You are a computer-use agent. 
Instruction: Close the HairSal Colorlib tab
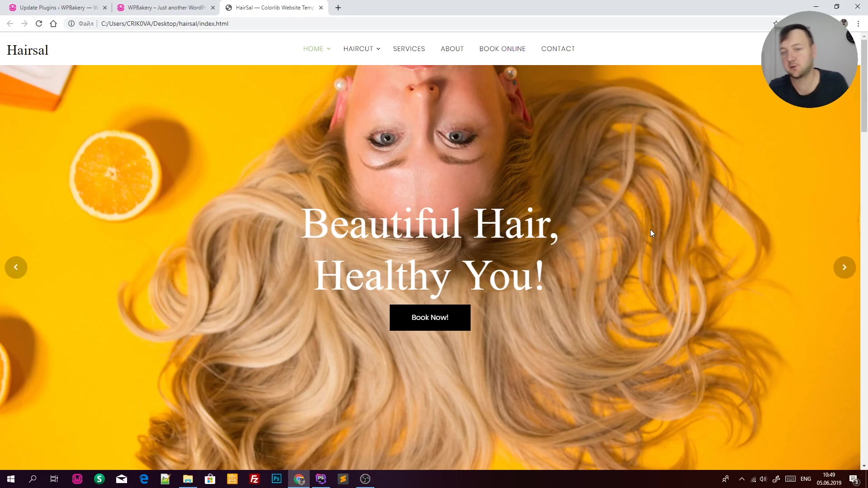[321, 8]
